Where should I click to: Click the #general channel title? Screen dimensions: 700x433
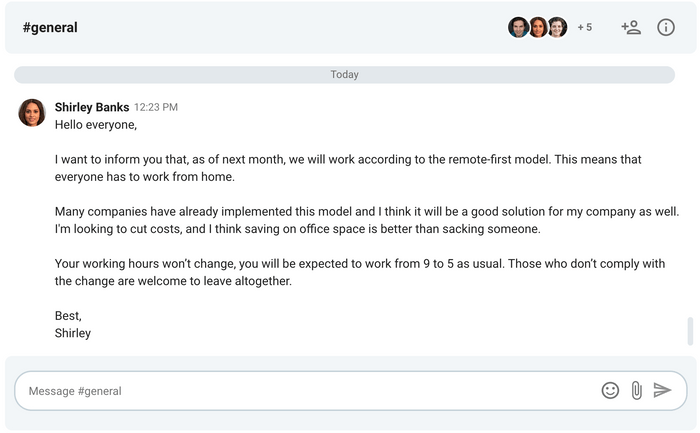pos(50,28)
